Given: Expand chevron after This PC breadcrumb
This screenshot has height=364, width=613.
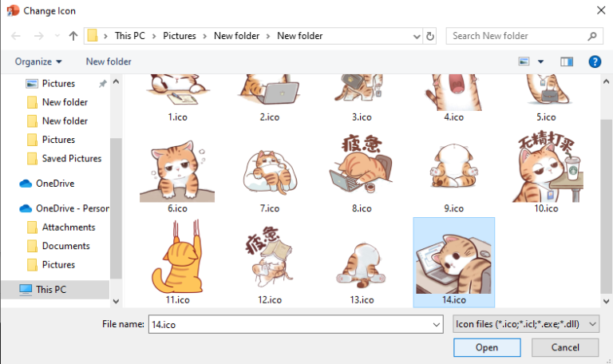Looking at the screenshot, I should click(154, 36).
